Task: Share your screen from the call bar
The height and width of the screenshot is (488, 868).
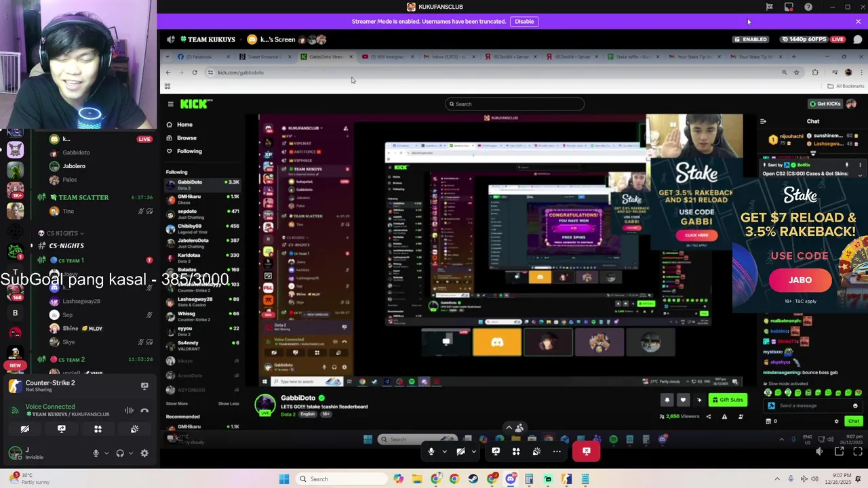Action: pyautogui.click(x=496, y=451)
